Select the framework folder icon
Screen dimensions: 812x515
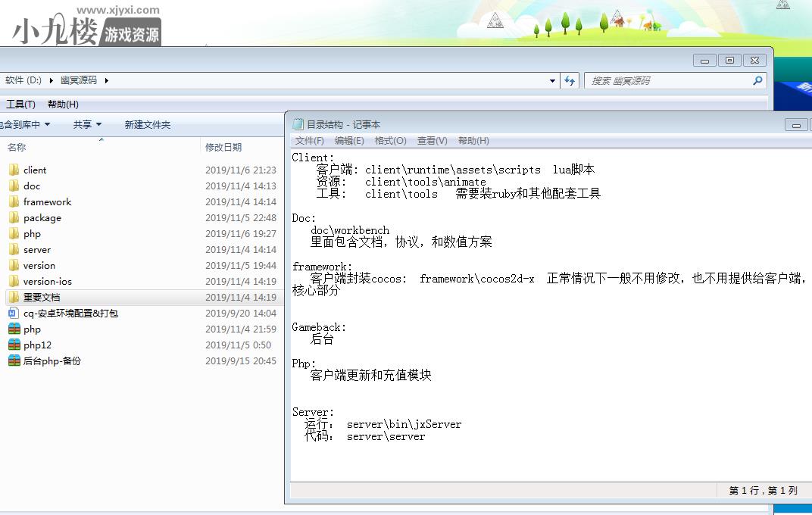pyautogui.click(x=14, y=201)
